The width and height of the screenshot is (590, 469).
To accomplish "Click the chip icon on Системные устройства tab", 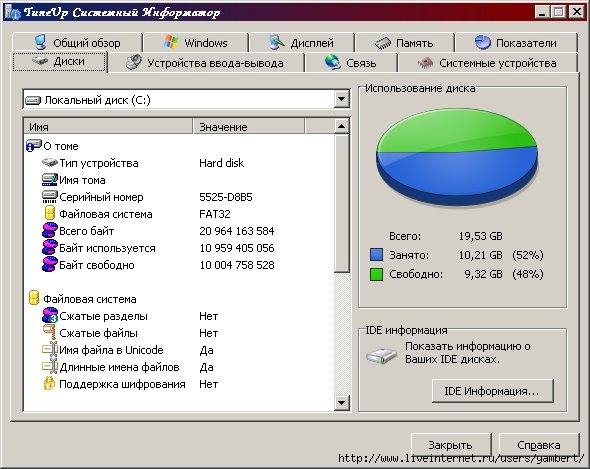I will pos(426,62).
